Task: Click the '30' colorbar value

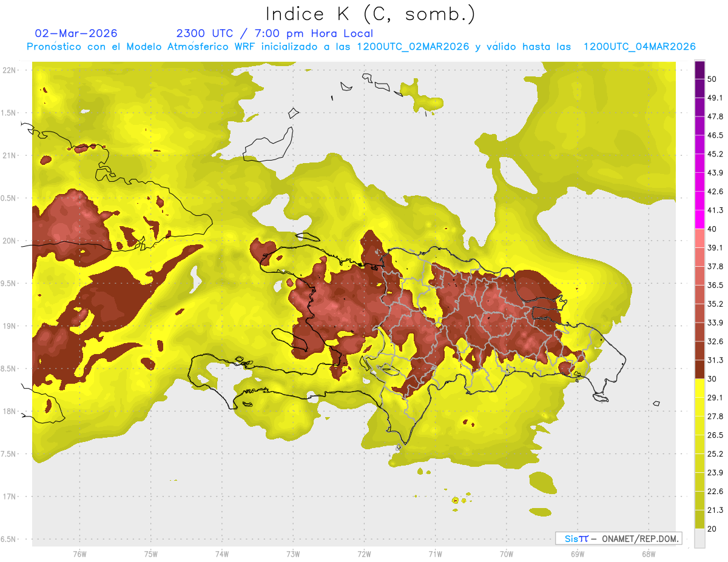Action: click(713, 379)
